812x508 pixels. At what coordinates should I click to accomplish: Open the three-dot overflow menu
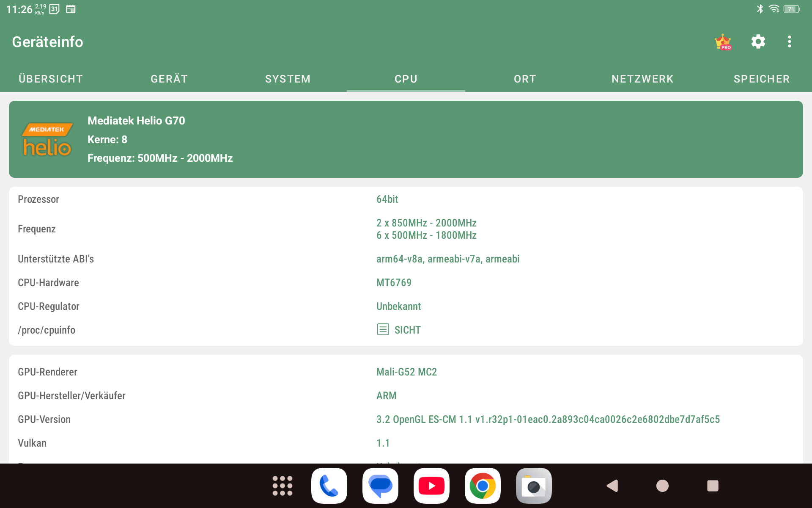pyautogui.click(x=789, y=42)
